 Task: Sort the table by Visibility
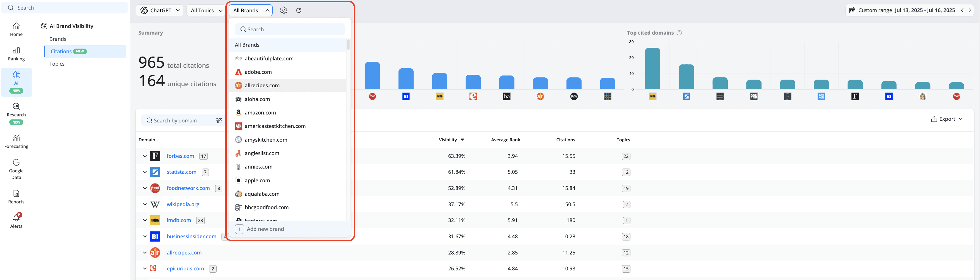[x=452, y=140]
